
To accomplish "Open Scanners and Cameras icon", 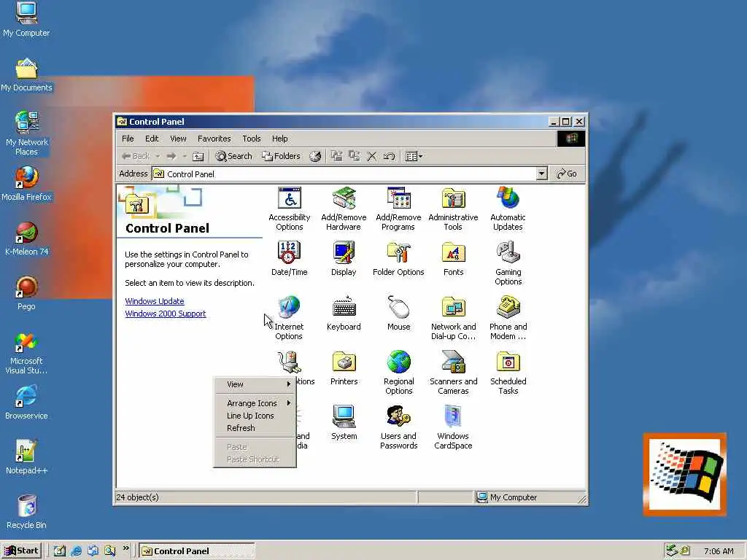I will [453, 373].
